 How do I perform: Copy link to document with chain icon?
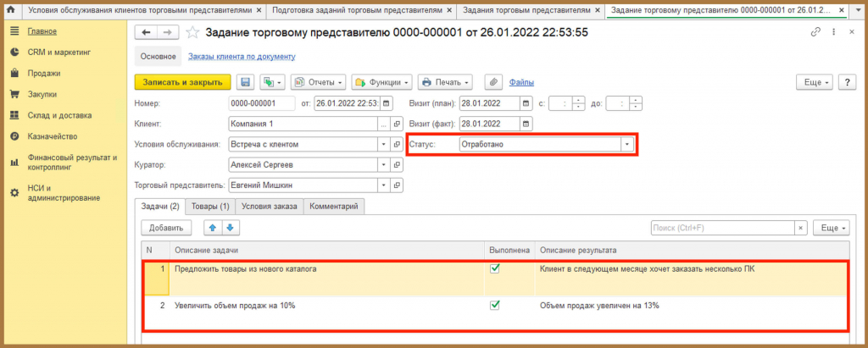(x=815, y=32)
